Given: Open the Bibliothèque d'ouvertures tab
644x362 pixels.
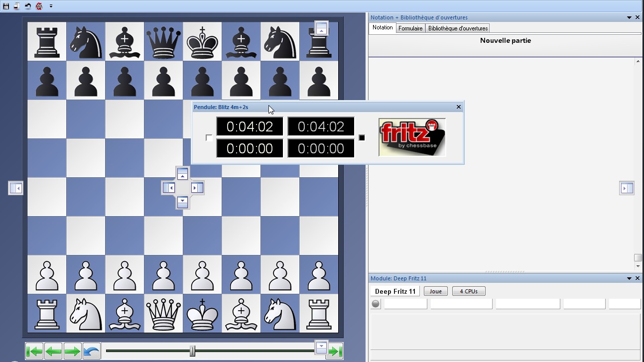Looking at the screenshot, I should (458, 28).
